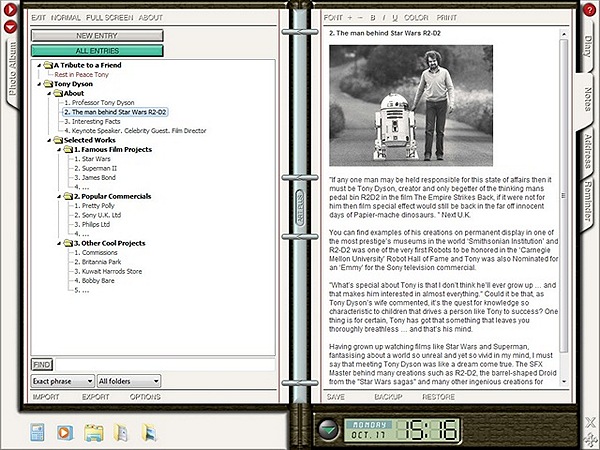Increase font size with the plus button
Viewport: 600px width, 450px height.
[x=350, y=18]
